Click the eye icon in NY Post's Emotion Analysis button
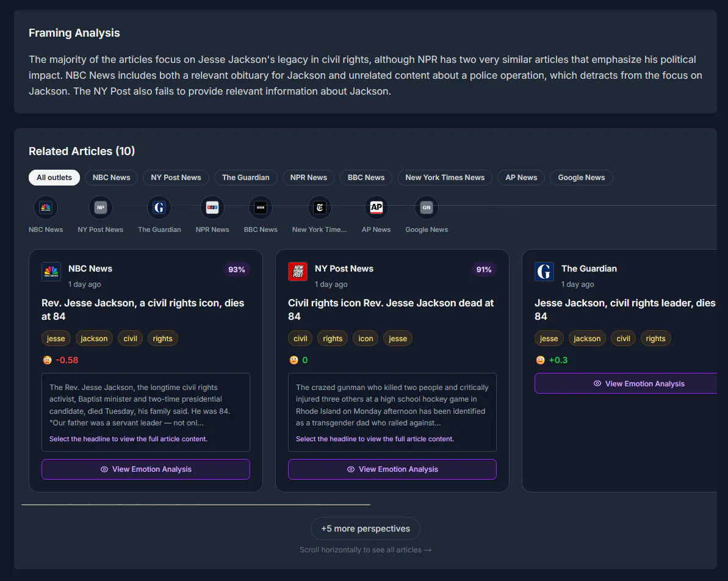 351,469
